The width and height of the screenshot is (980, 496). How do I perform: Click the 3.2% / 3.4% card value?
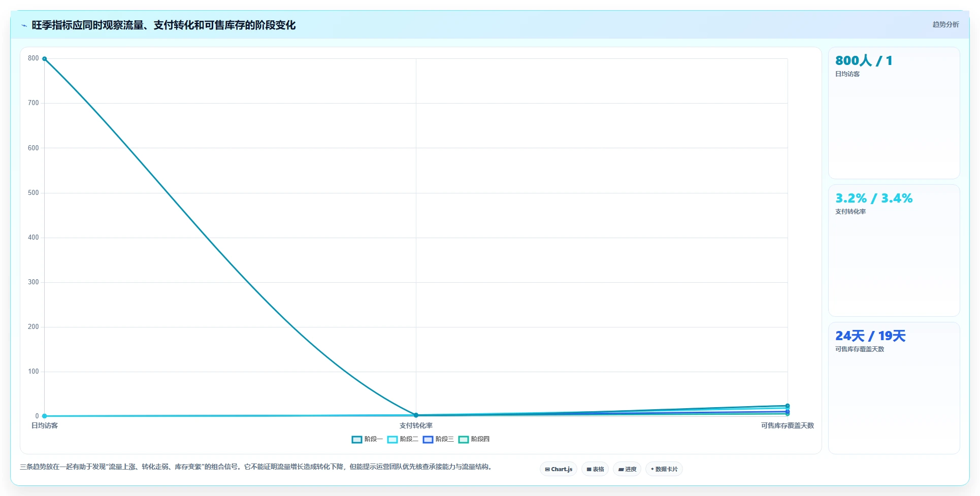point(874,198)
